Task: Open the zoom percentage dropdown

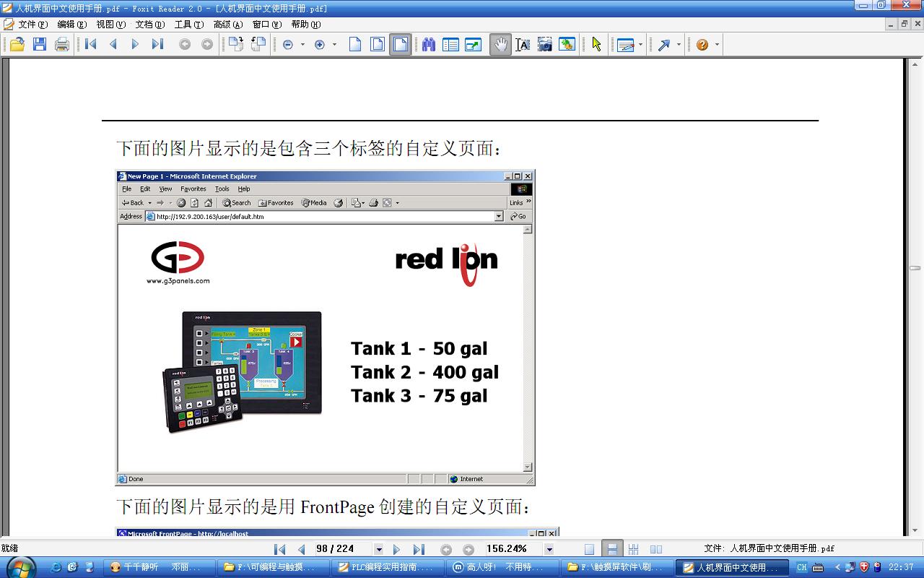Action: pyautogui.click(x=549, y=549)
